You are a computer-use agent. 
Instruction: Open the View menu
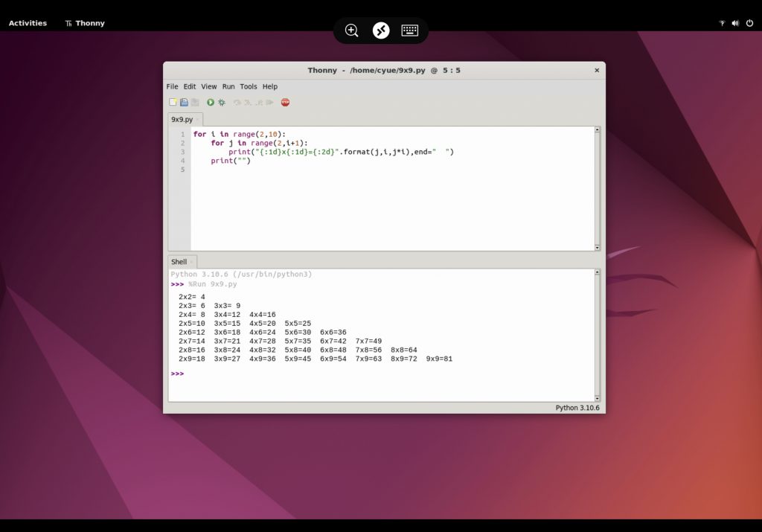click(x=209, y=86)
